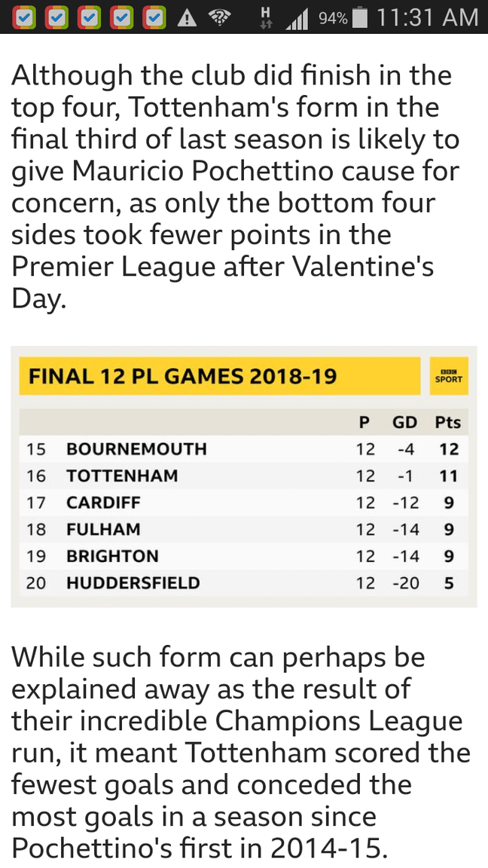This screenshot has width=488, height=868.
Task: Tap the GD column header
Action: [x=405, y=422]
